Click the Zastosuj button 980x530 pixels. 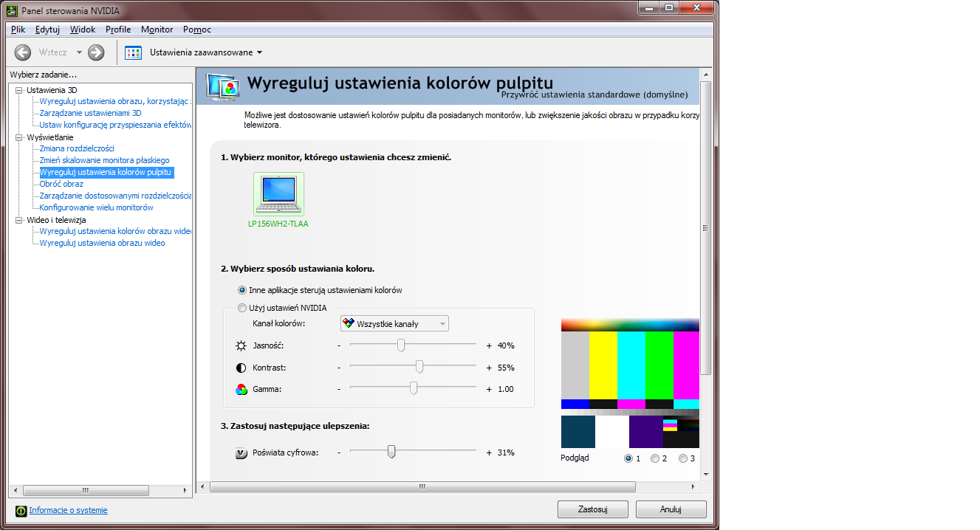[593, 509]
